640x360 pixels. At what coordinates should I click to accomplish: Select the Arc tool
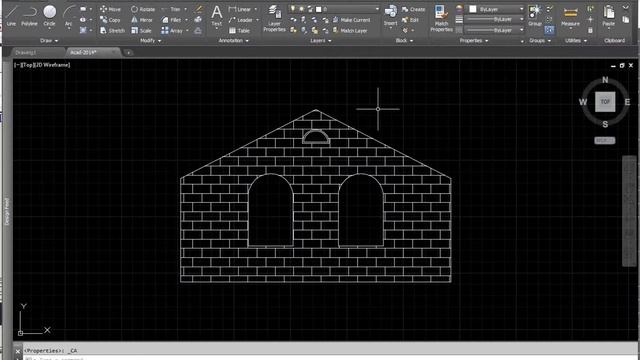(x=69, y=16)
